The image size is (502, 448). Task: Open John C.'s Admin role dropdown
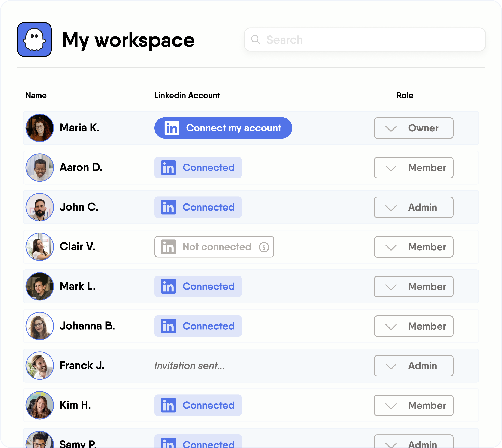click(x=413, y=207)
